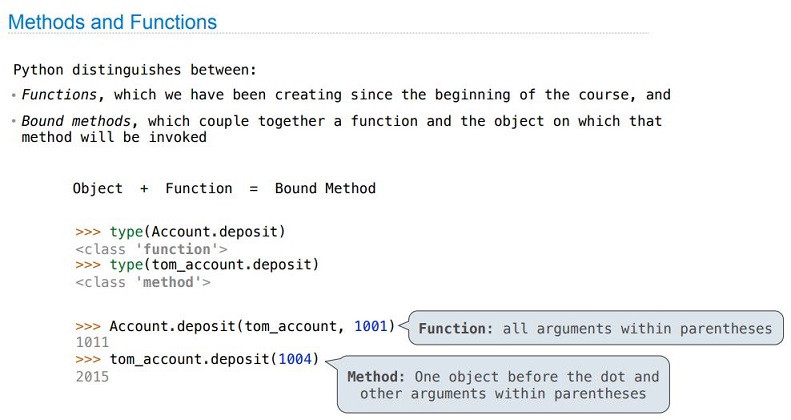This screenshot has width=791, height=420.
Task: Select the italic Bound methods term
Action: 76,121
